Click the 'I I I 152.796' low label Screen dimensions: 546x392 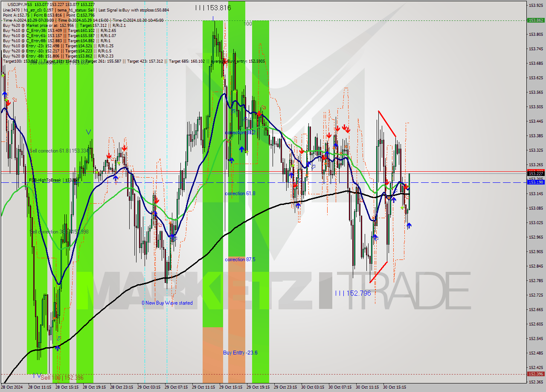coord(353,293)
